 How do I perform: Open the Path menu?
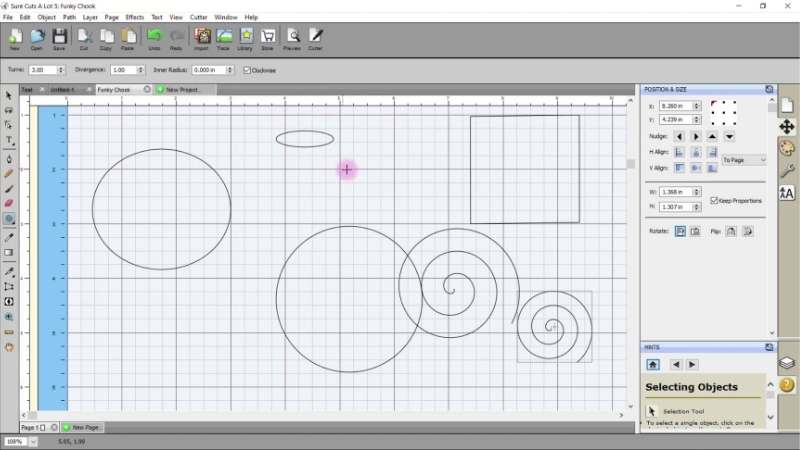(x=69, y=17)
